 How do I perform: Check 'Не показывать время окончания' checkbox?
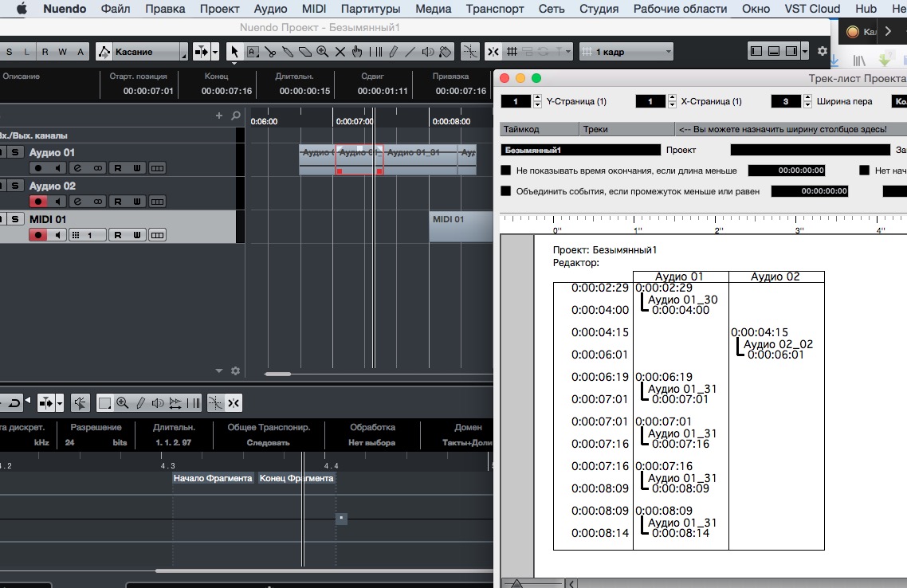(x=506, y=171)
